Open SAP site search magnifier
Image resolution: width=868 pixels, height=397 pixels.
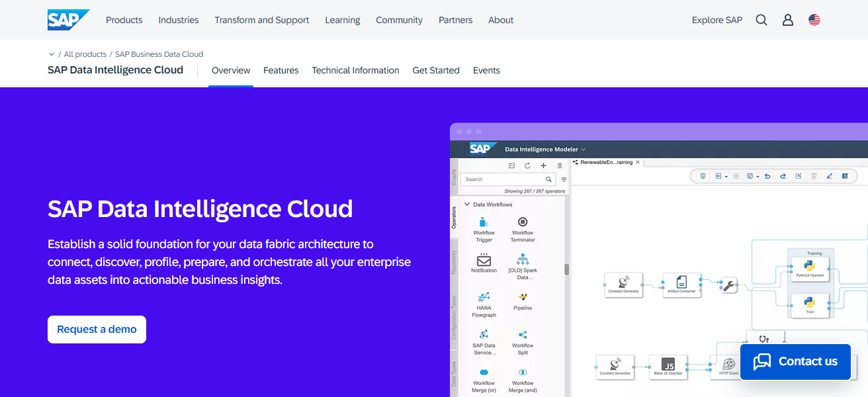click(x=761, y=20)
